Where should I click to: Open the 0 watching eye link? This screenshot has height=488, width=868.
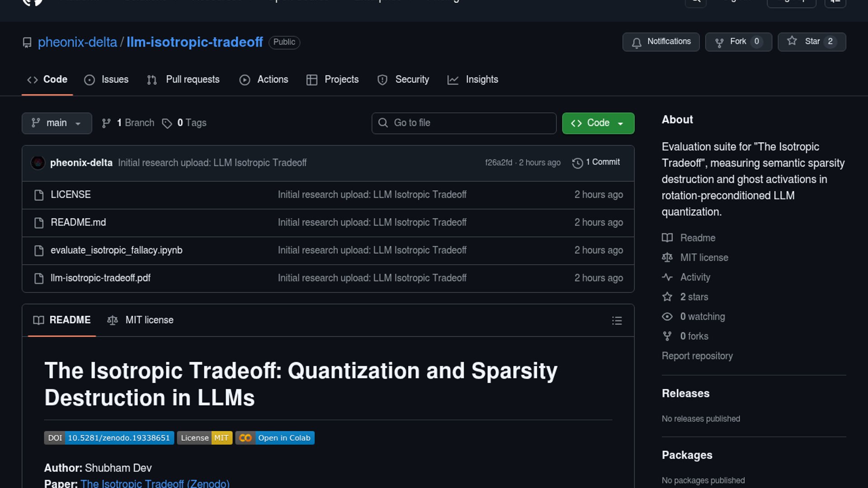[702, 317]
